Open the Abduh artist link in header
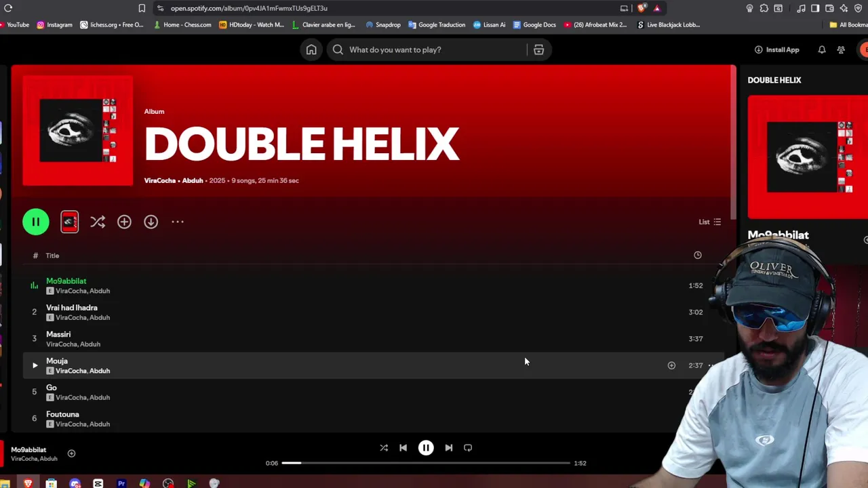Screen dimensions: 868x488 pos(193,180)
